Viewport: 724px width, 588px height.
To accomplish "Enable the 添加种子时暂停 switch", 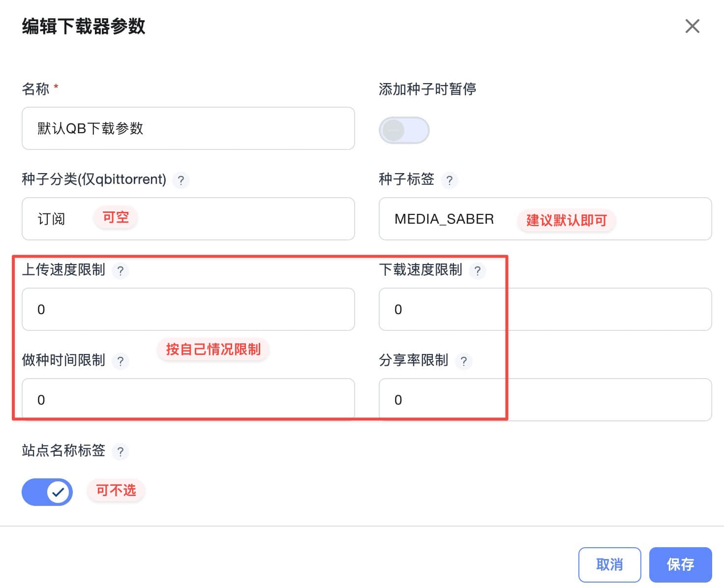I will [x=404, y=130].
